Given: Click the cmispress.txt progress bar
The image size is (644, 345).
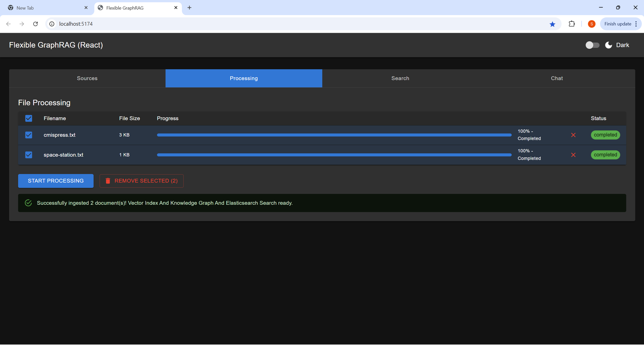Looking at the screenshot, I should coord(334,135).
